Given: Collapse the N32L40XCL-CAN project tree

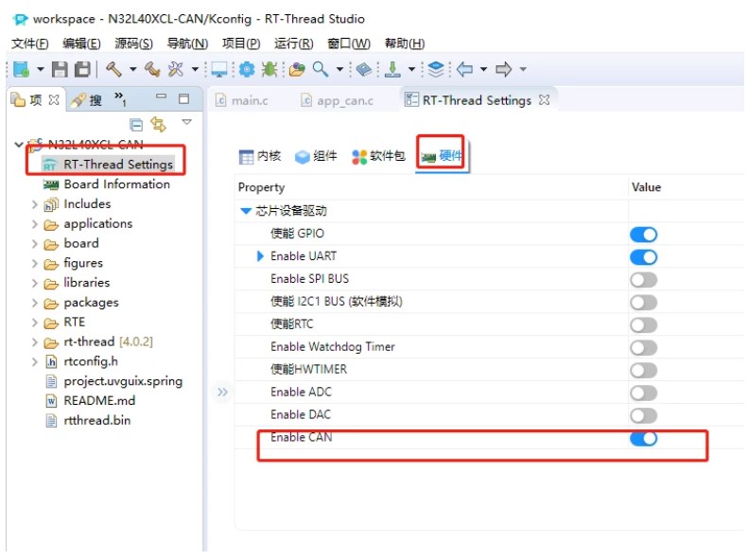Looking at the screenshot, I should 19,144.
